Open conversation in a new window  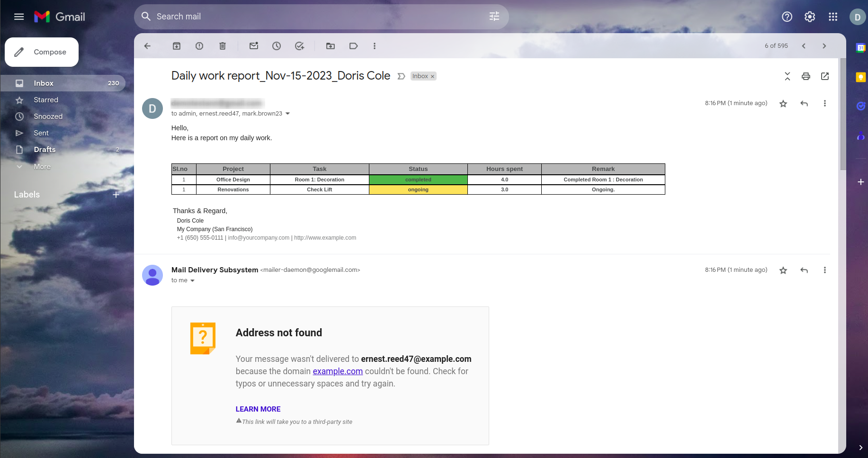[x=825, y=76]
